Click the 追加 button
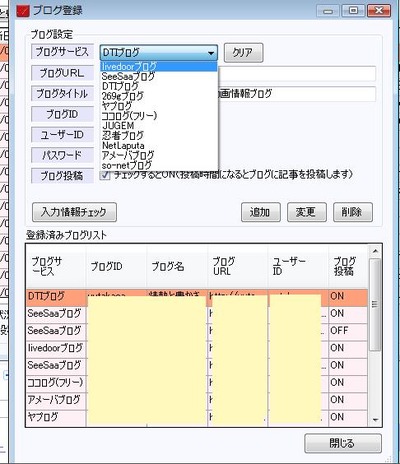The width and height of the screenshot is (400, 464). pyautogui.click(x=261, y=212)
